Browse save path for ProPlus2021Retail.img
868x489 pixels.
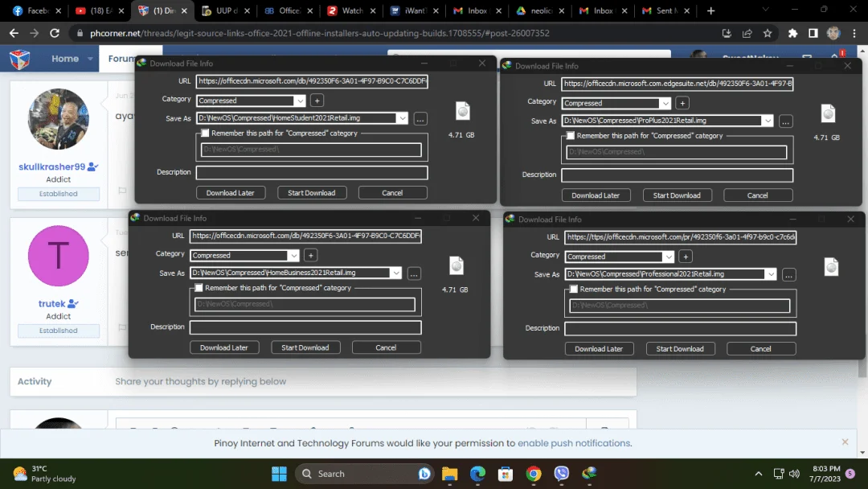pyautogui.click(x=785, y=121)
